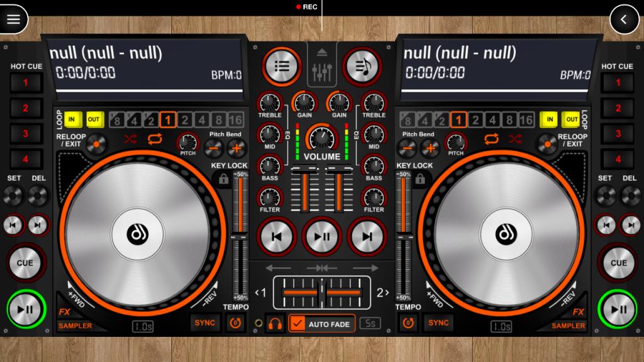Open the track playlist browser icon

pos(281,67)
